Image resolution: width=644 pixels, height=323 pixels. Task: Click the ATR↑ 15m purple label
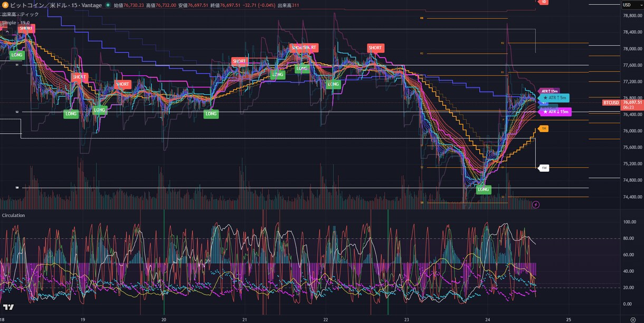click(550, 91)
